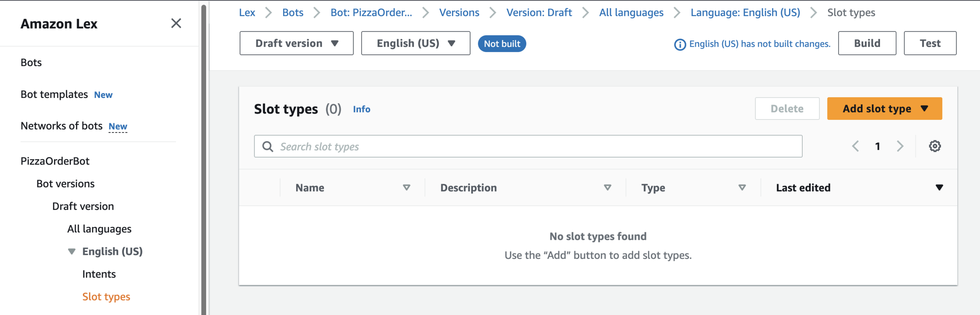Collapse the English (US) tree node triangle

[72, 251]
